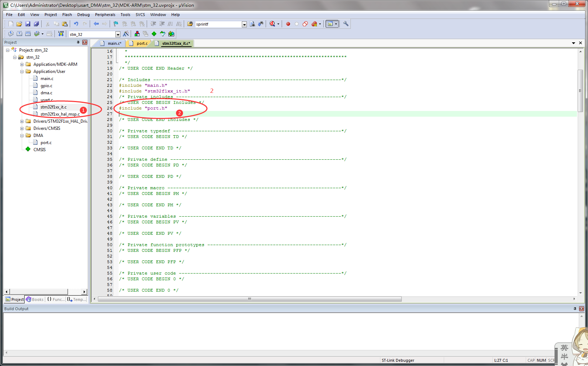Select the CMSIS component item

40,150
